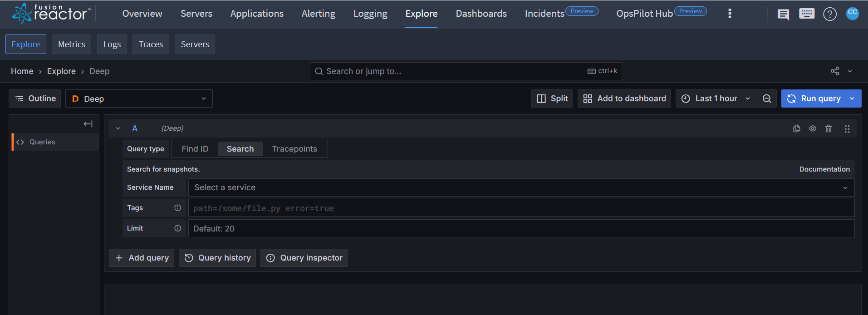Click the FusionReactor logo
Image resolution: width=868 pixels, height=315 pixels.
[51, 13]
